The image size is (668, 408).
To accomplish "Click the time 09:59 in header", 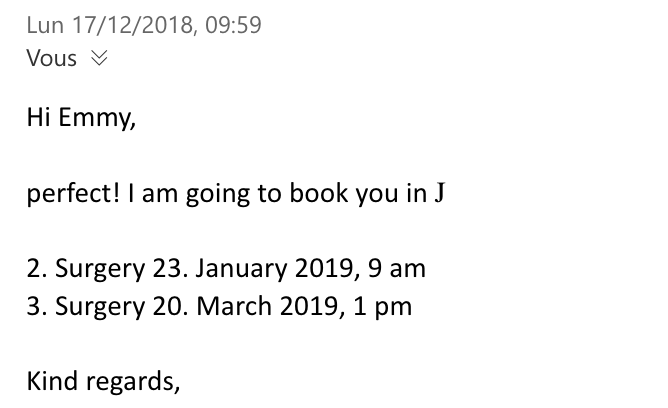I will [233, 25].
